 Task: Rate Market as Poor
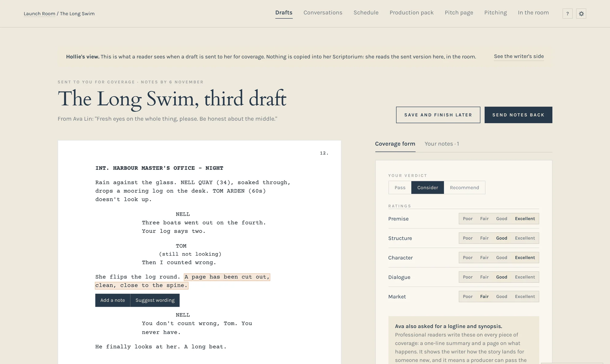468,297
